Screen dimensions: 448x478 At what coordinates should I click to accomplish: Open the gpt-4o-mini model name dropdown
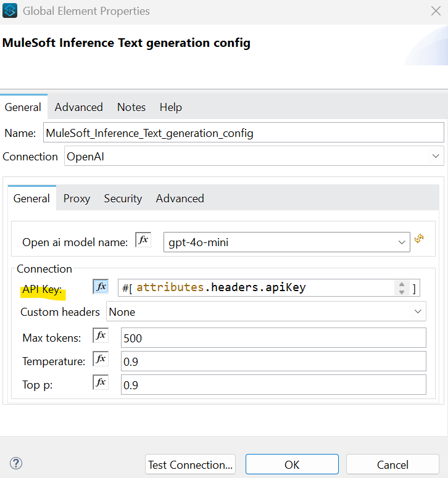tap(402, 242)
